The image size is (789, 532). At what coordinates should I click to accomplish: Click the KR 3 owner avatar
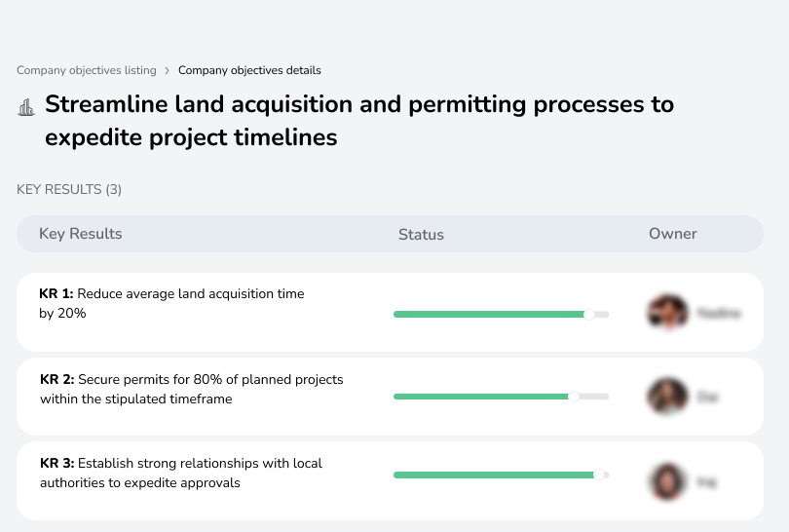pos(667,481)
